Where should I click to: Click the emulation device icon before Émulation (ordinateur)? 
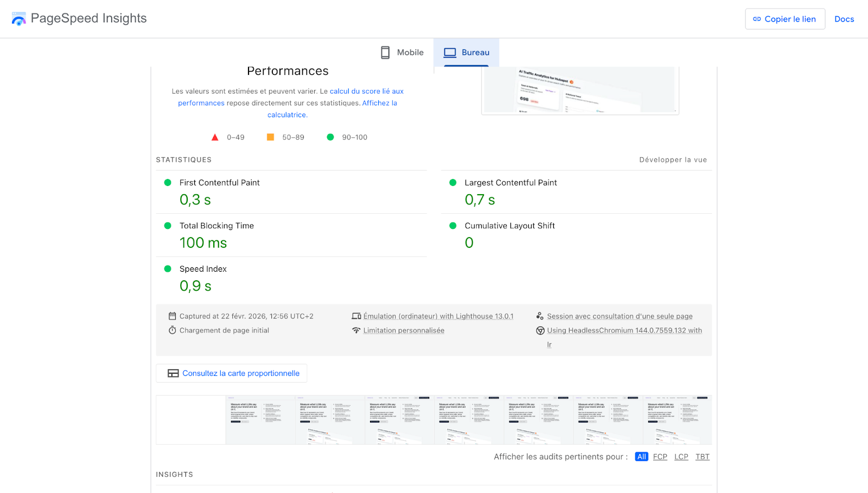(x=357, y=315)
